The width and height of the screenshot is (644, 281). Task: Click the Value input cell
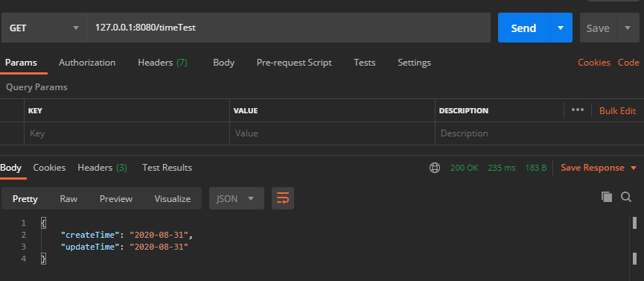pos(332,133)
